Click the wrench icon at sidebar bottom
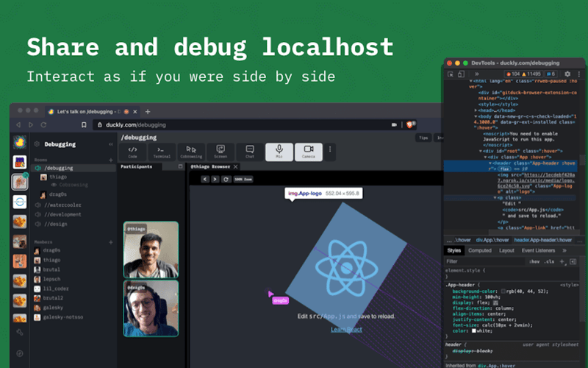588x368 pixels. (20, 333)
